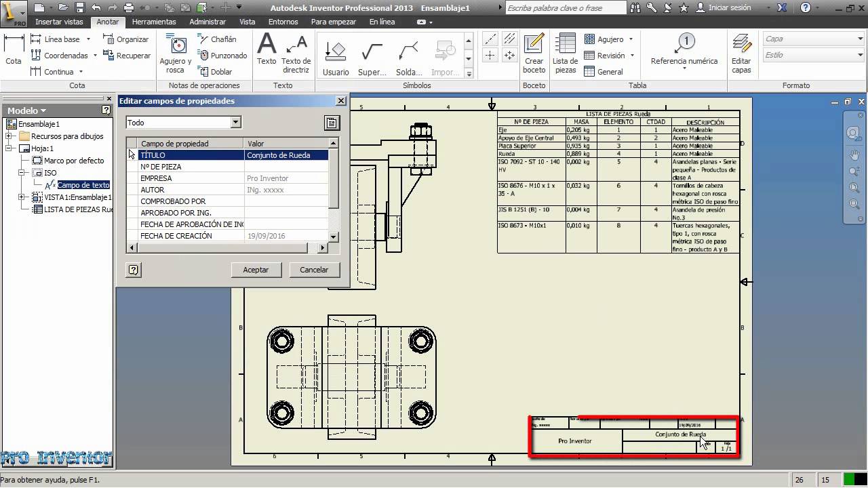Viewport: 868px width, 488px height.
Task: Choose the Texto de directriz tool
Action: (x=296, y=53)
